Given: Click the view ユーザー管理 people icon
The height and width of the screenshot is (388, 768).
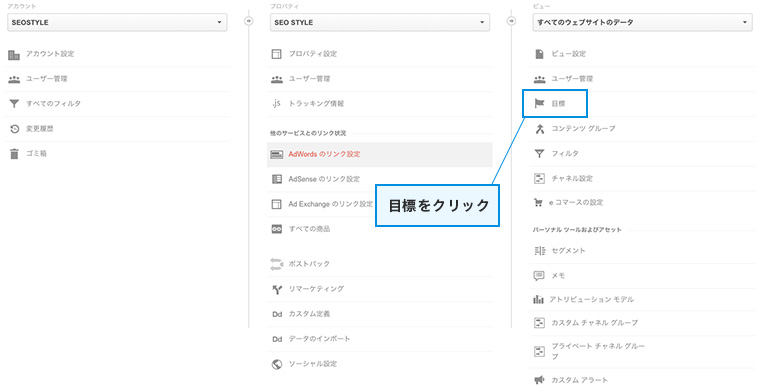Looking at the screenshot, I should click(539, 79).
